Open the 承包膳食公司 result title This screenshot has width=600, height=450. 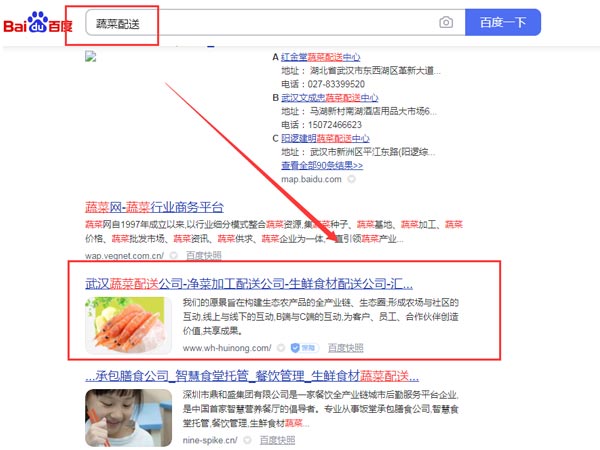click(x=252, y=376)
